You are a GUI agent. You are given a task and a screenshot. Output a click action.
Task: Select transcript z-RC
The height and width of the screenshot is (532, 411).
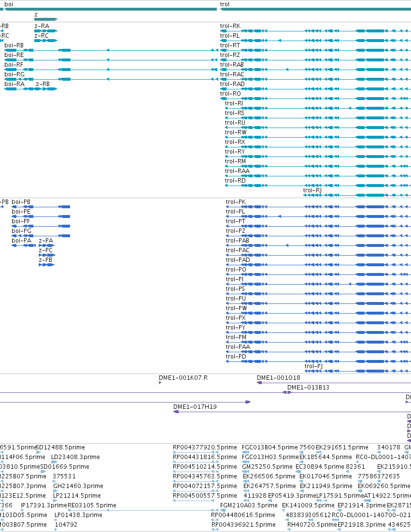coord(46,41)
